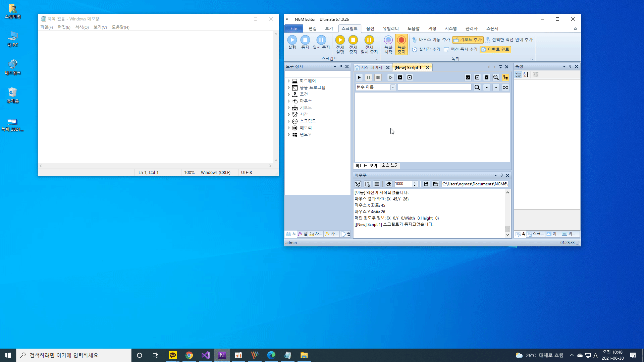
Task: Click the outlined play (step run) icon
Action: click(x=391, y=77)
